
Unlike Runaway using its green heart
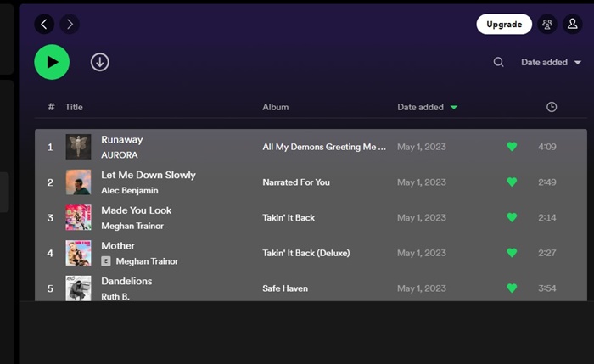(x=512, y=147)
